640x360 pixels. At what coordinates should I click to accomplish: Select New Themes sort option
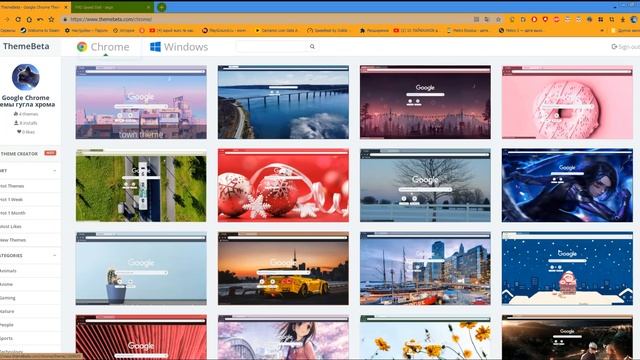13,240
